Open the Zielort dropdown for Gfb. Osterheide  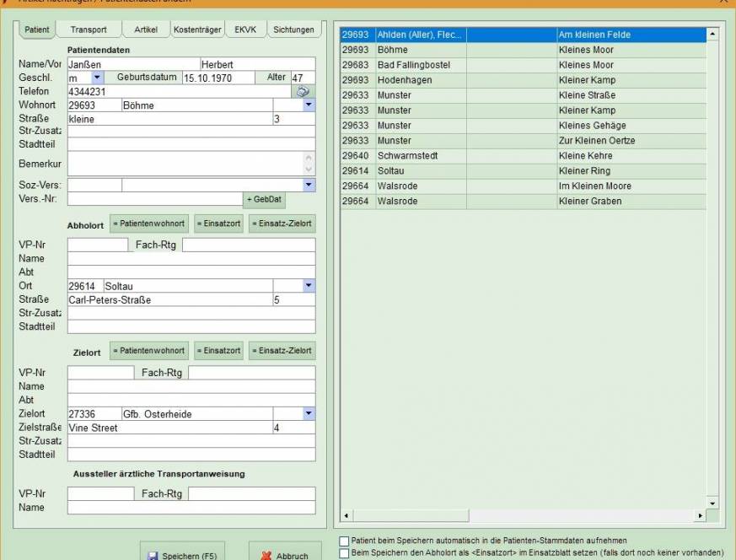click(x=309, y=414)
